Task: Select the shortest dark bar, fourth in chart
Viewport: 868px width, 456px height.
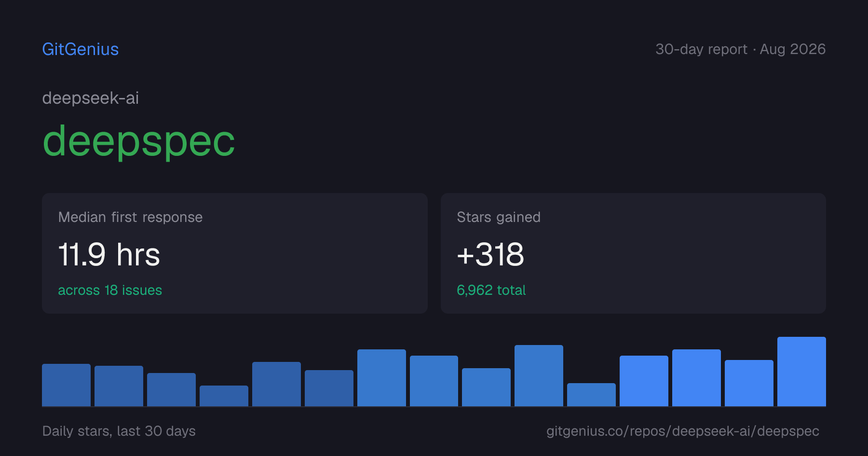Action: [224, 396]
